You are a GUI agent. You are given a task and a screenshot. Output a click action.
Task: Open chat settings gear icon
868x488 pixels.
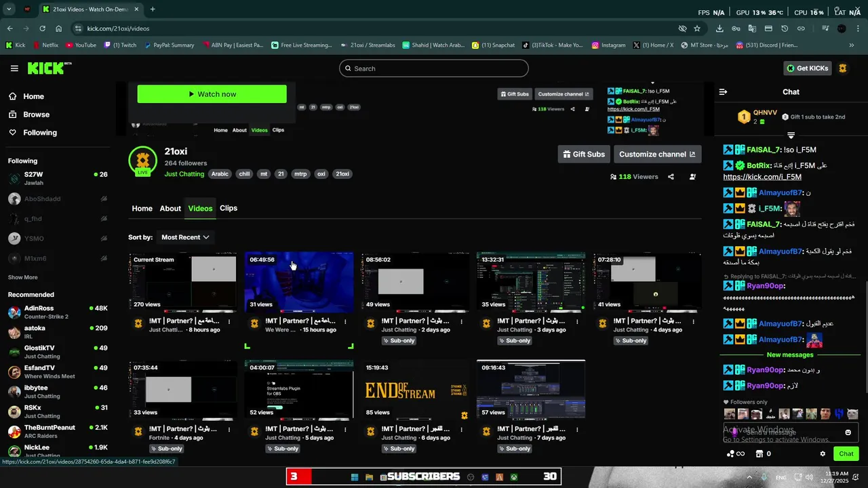point(823,454)
